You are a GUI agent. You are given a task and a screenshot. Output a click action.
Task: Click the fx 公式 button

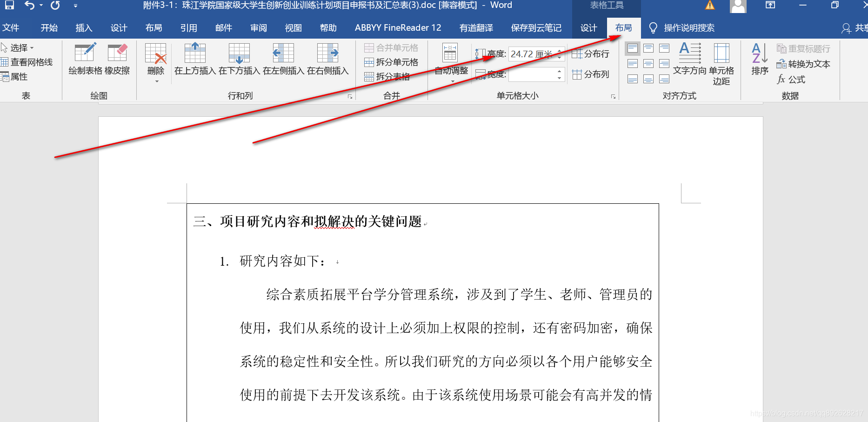(x=791, y=80)
